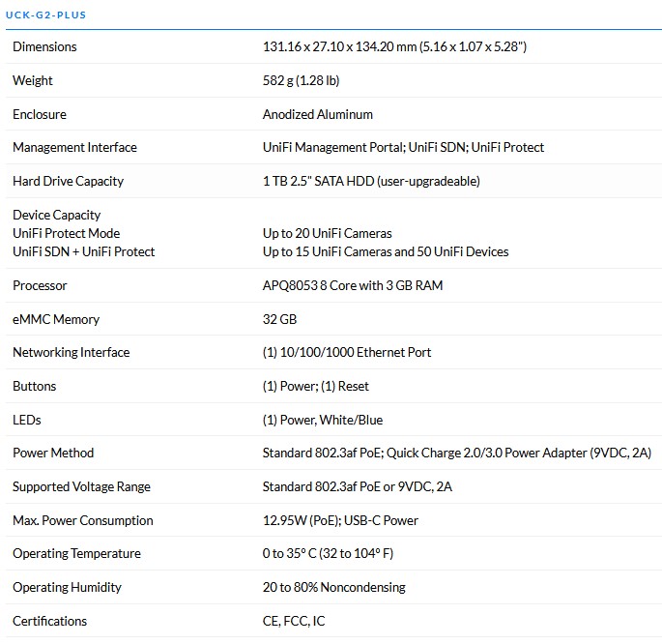Select the Operating Humidity label
This screenshot has width=662, height=644.
click(x=67, y=587)
